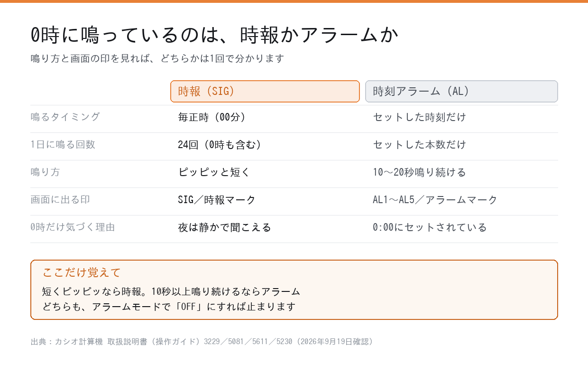Click the ここだけ覚えて callout heading
This screenshot has height=365, width=588.
pos(82,272)
